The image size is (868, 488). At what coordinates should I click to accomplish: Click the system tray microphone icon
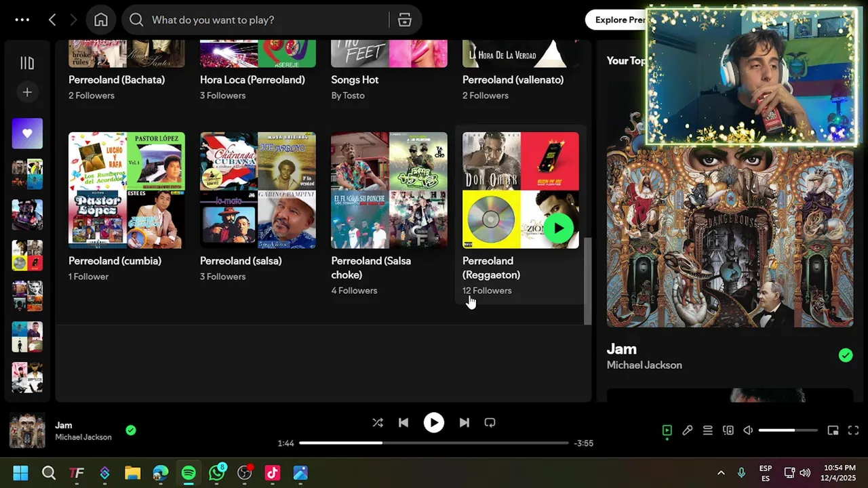[741, 472]
